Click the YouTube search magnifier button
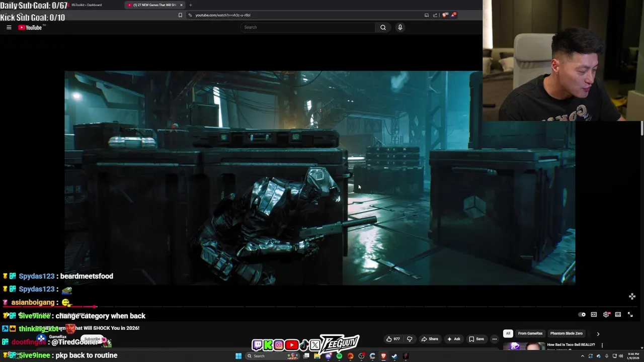The width and height of the screenshot is (644, 362). click(x=383, y=27)
